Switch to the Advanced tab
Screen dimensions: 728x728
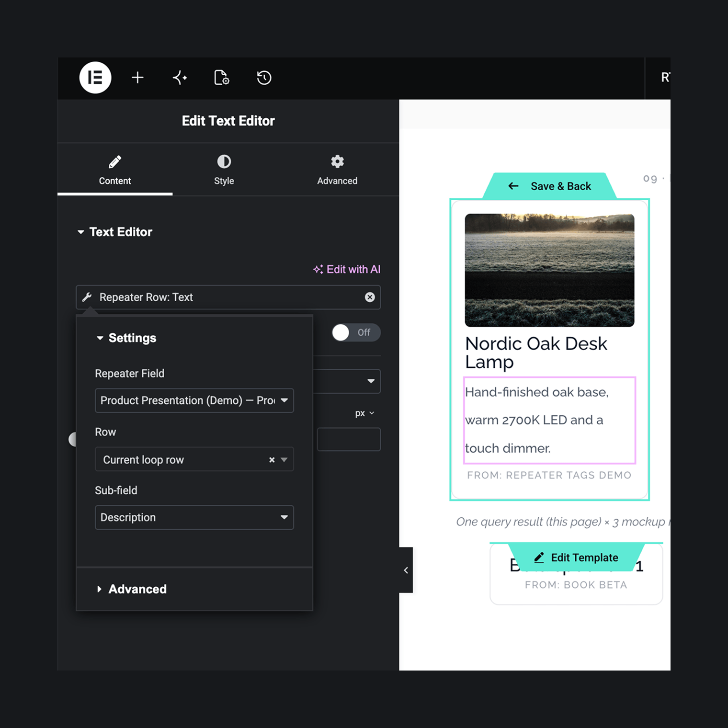coord(337,171)
